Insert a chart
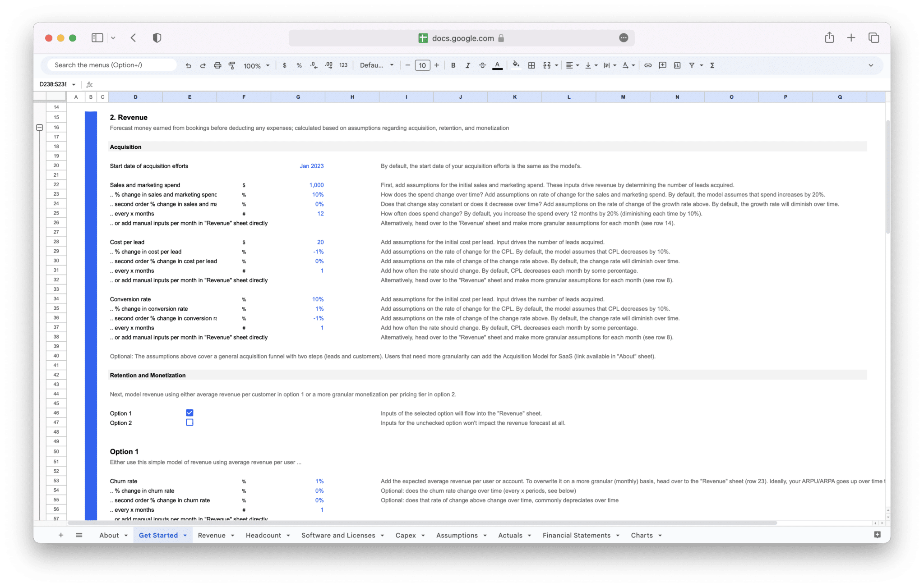The height and width of the screenshot is (587, 924). point(677,65)
